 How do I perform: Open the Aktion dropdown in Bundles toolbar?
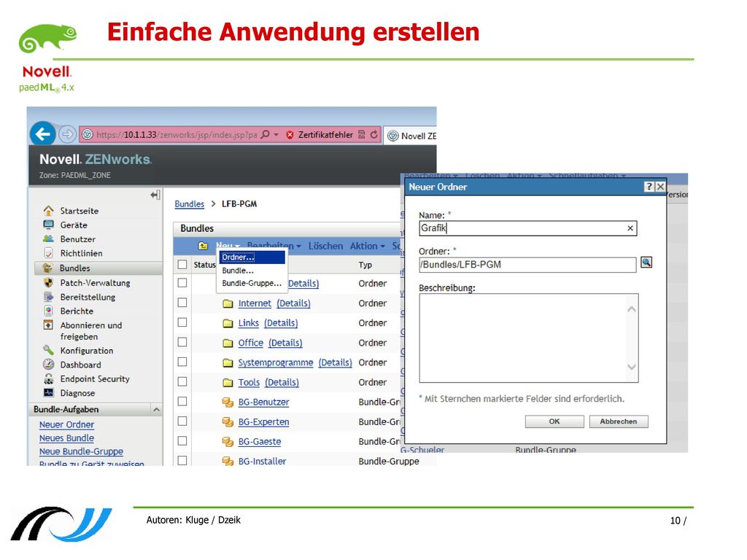tap(368, 246)
